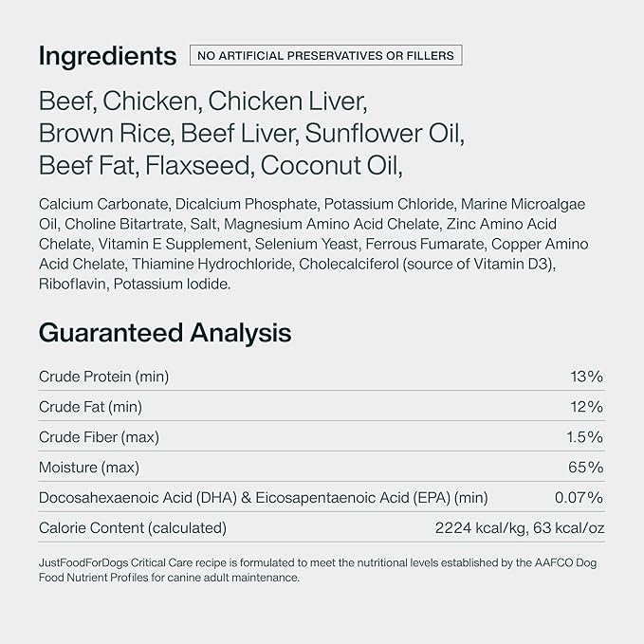Click the No Artificial Preservatives or Fillers badge

tap(325, 55)
